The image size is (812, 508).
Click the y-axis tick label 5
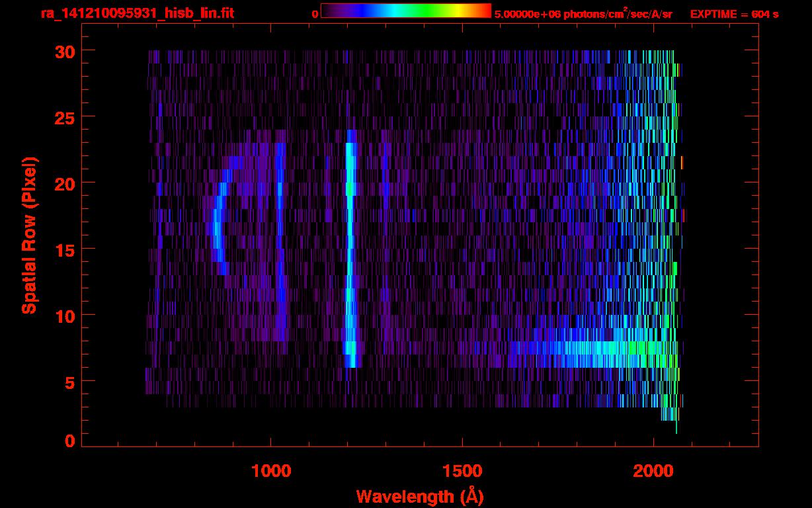click(69, 382)
